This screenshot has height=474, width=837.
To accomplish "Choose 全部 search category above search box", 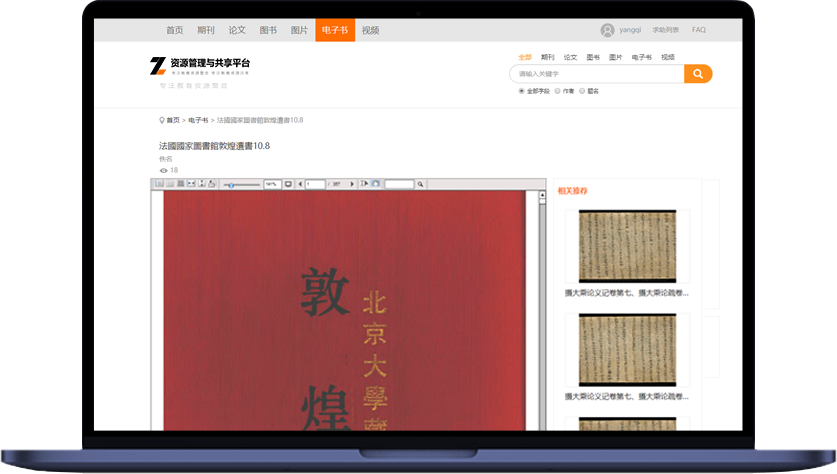I will coord(525,57).
